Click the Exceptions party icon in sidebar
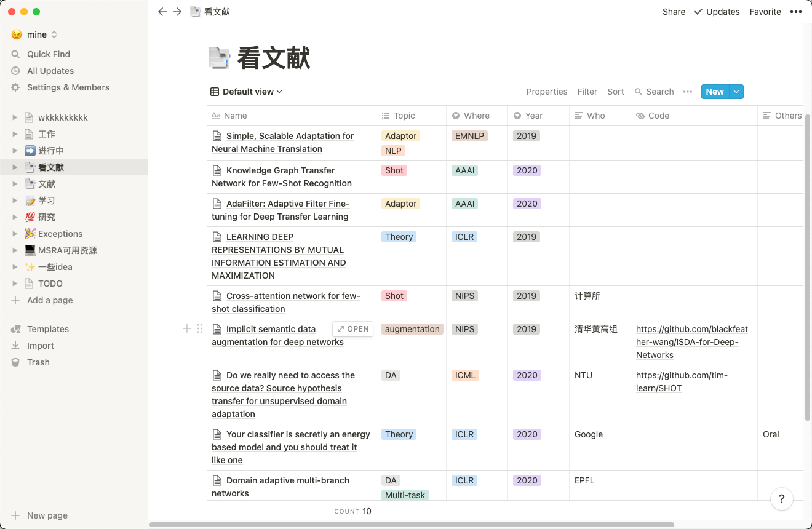 (x=30, y=234)
